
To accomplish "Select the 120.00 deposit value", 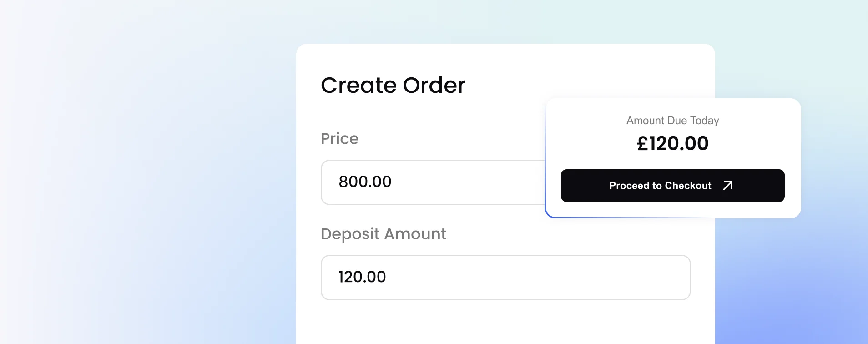I will (x=362, y=277).
